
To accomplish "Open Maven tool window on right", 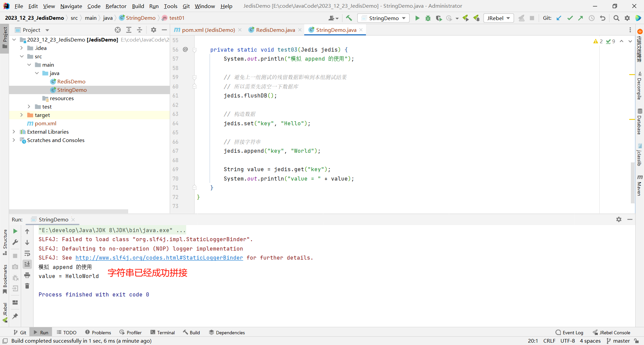I will pos(640,185).
